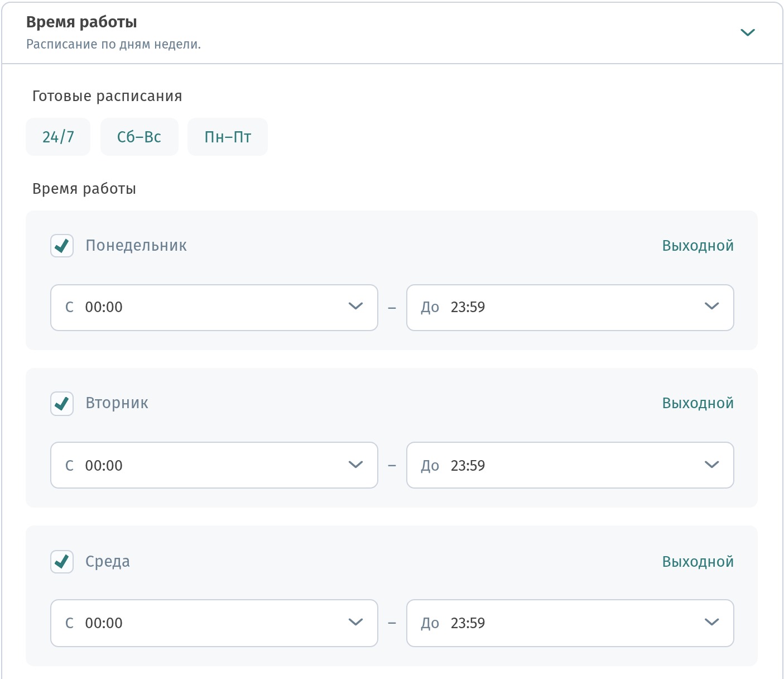Mark Понедельник as Выходной
This screenshot has width=784, height=679.
(698, 246)
